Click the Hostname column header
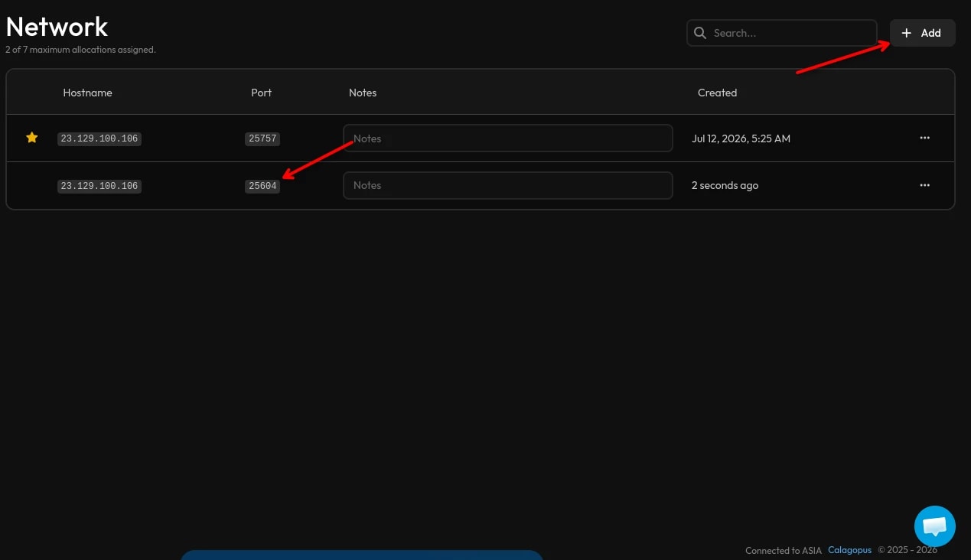The width and height of the screenshot is (971, 560). 87,93
